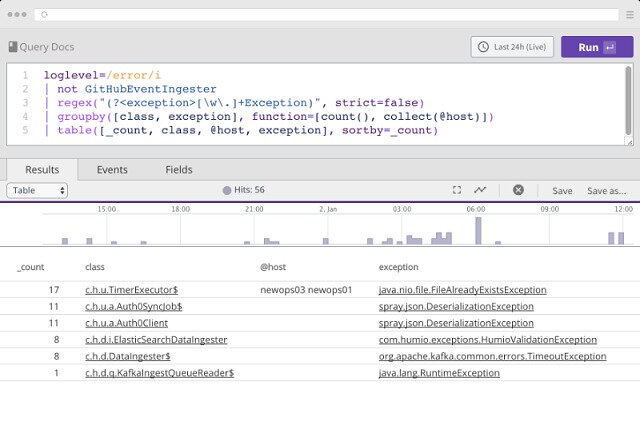Select the Results tab
The height and width of the screenshot is (425, 640).
pos(42,170)
